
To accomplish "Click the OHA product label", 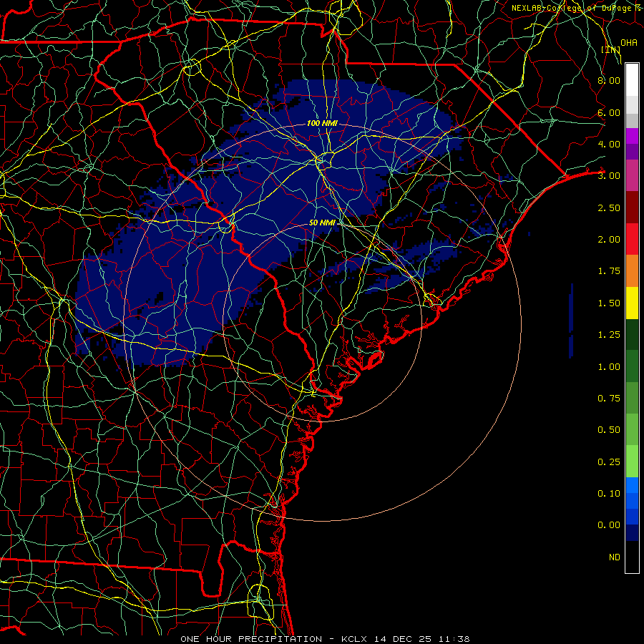I will (628, 43).
